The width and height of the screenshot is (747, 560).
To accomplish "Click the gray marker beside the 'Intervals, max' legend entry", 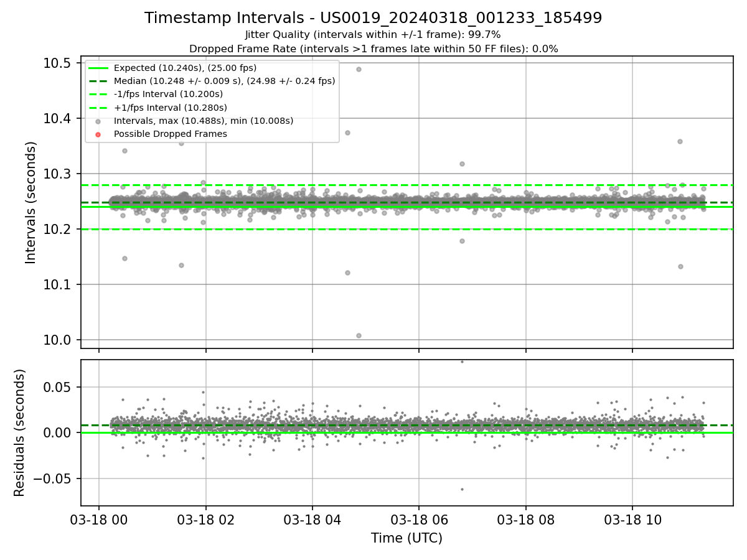I will (x=98, y=121).
